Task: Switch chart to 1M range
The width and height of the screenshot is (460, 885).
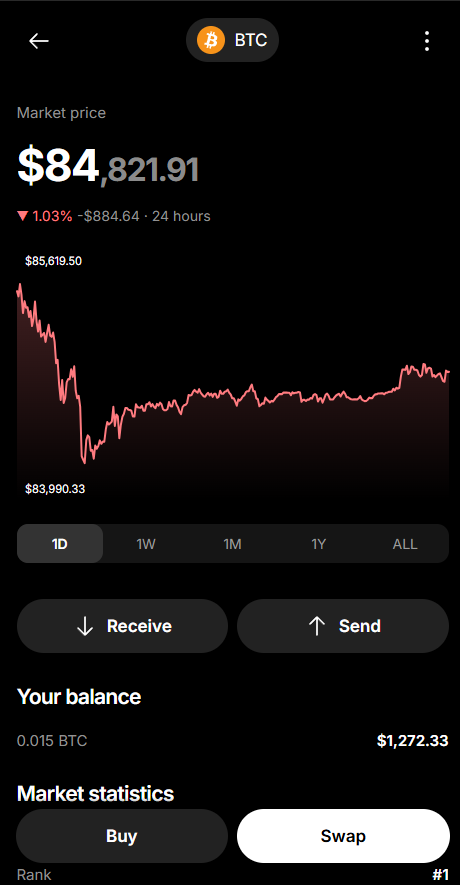Action: coord(233,544)
